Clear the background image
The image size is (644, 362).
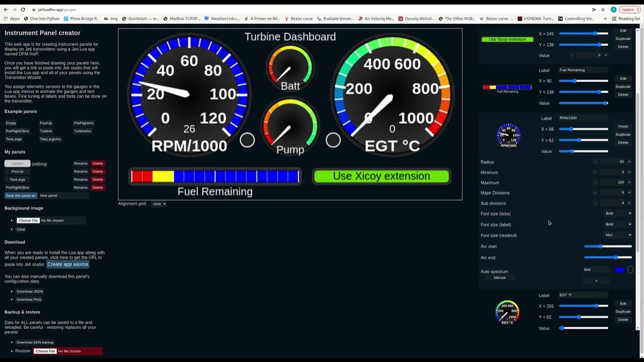click(21, 229)
